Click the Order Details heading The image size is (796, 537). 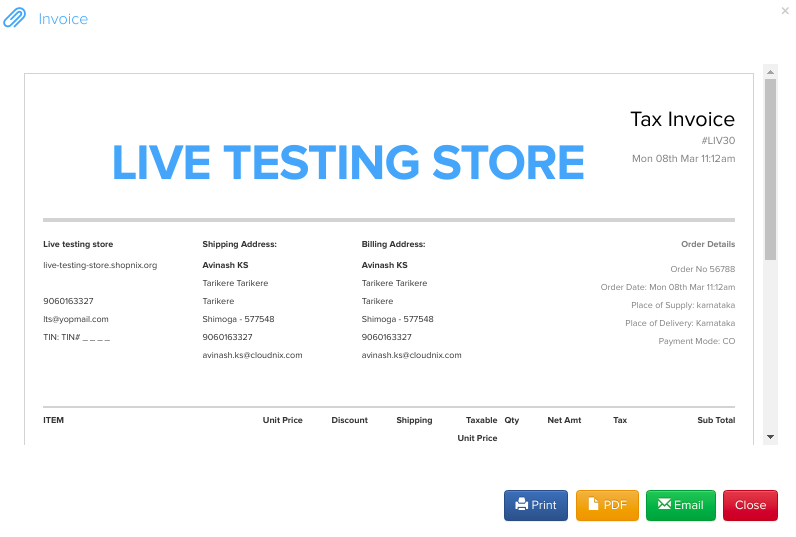click(x=708, y=244)
